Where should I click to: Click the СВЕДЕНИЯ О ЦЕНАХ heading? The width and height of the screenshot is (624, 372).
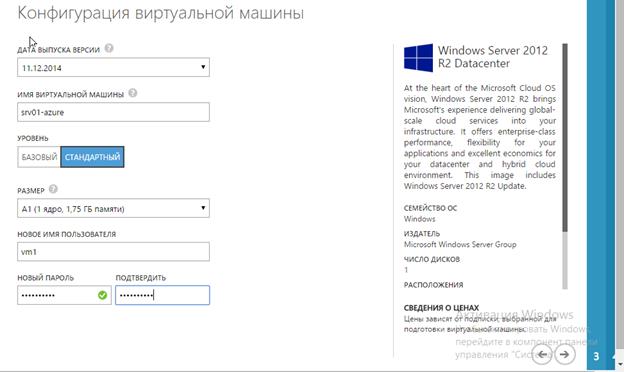[x=441, y=308]
